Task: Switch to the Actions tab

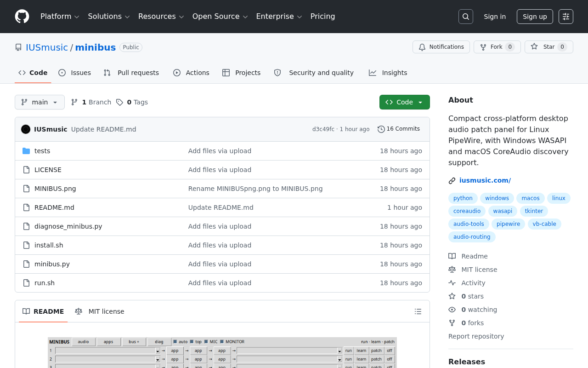Action: (191, 73)
